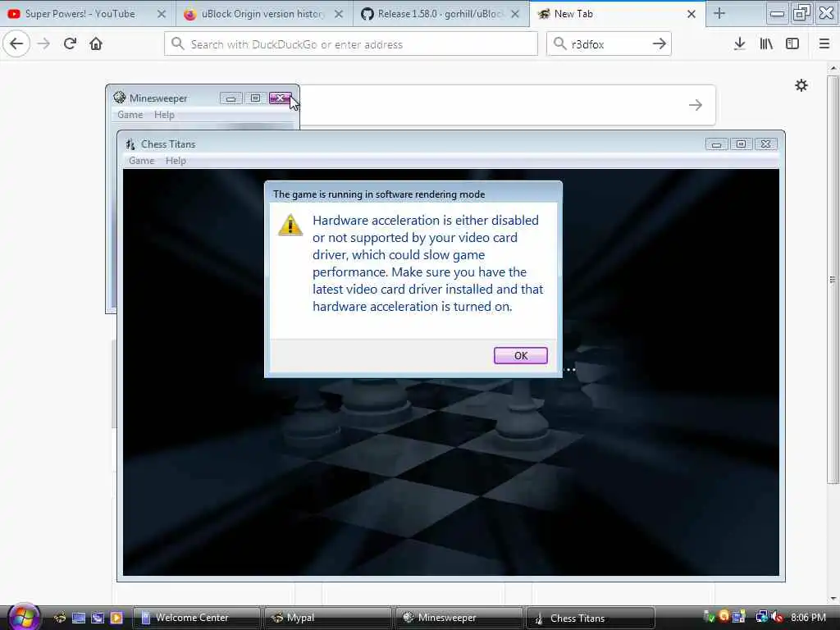Click the Minesweeper title bar icon

pos(120,98)
